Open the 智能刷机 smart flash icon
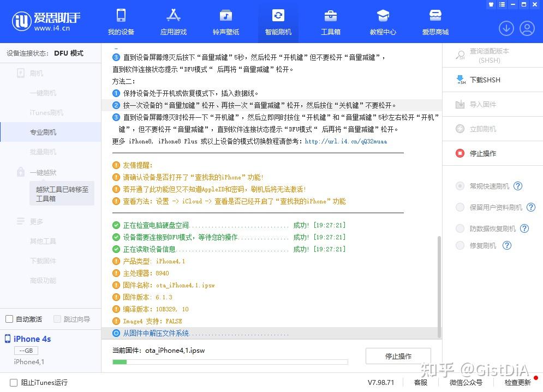Viewport: 543px width, 392px height. (x=278, y=16)
